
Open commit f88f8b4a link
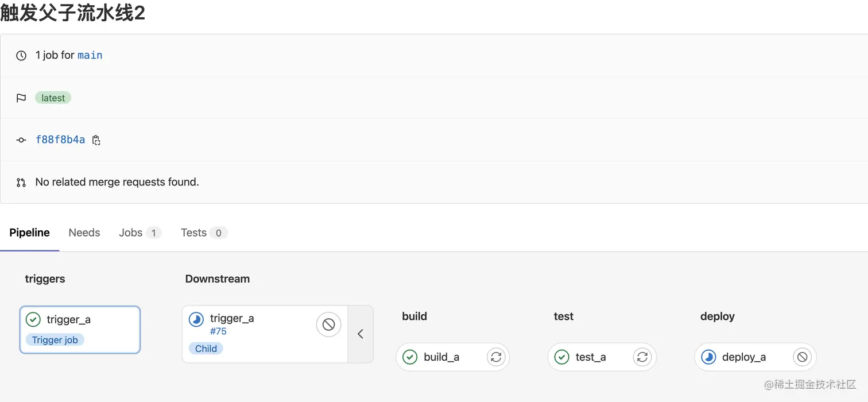point(60,140)
